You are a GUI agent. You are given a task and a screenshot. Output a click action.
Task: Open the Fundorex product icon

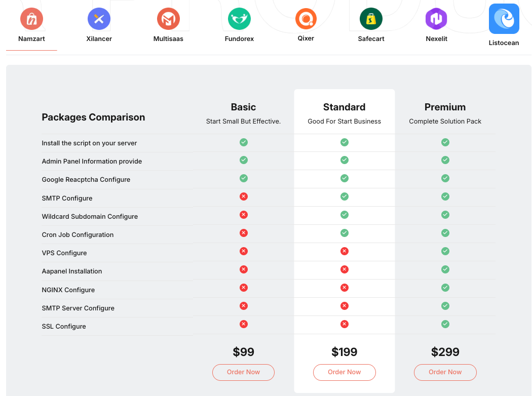tap(239, 19)
